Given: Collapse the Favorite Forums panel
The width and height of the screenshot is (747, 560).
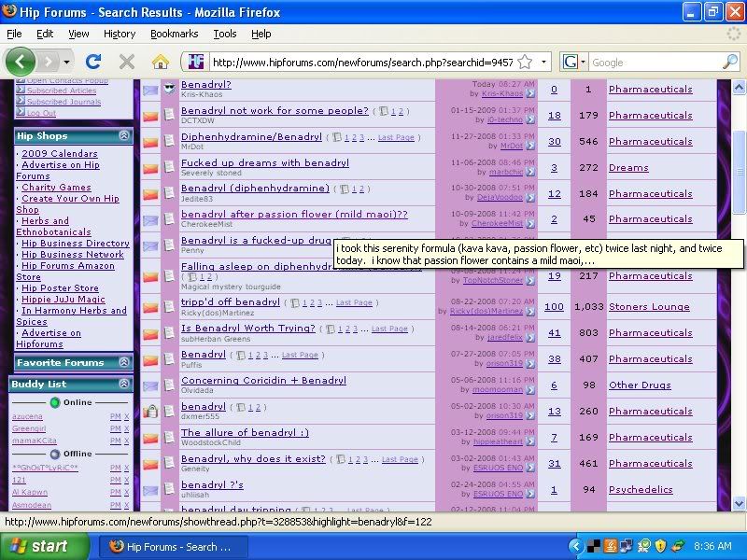Looking at the screenshot, I should 124,362.
